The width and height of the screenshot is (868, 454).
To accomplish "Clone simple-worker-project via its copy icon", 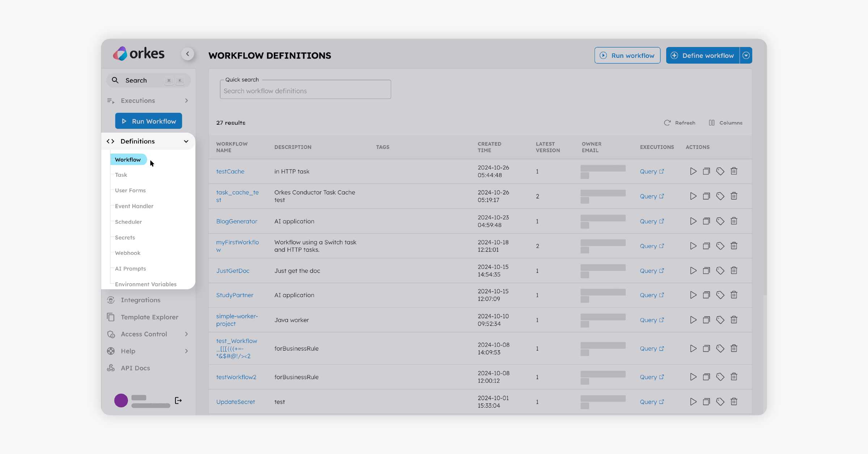I will point(706,320).
